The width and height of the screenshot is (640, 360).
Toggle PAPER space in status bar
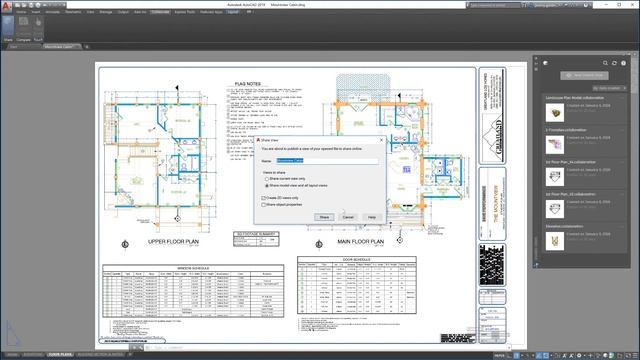tap(499, 356)
